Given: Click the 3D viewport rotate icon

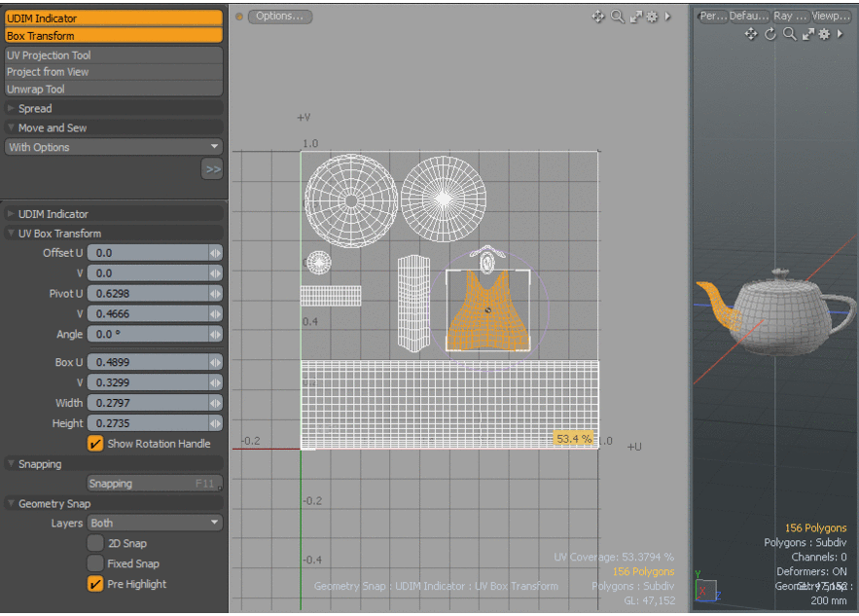Looking at the screenshot, I should 770,34.
